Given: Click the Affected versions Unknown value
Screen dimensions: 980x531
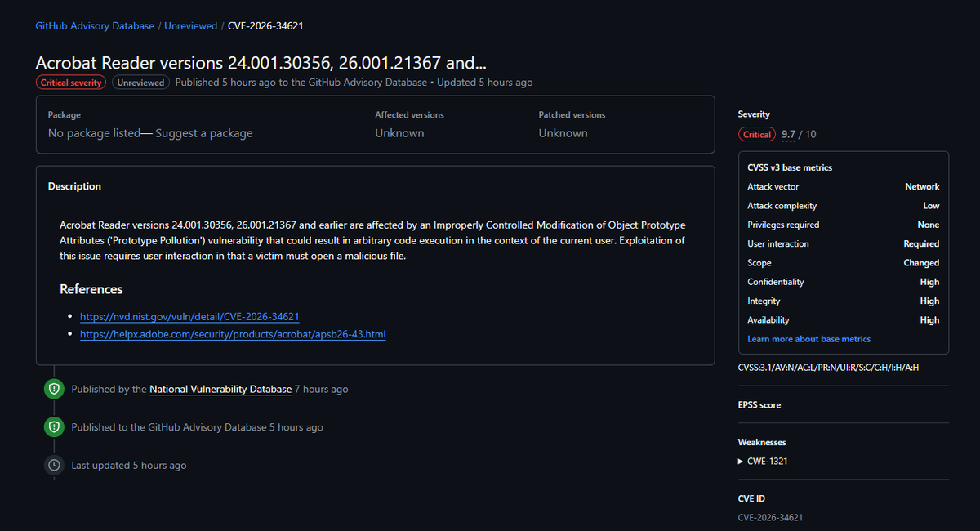Looking at the screenshot, I should pos(399,133).
